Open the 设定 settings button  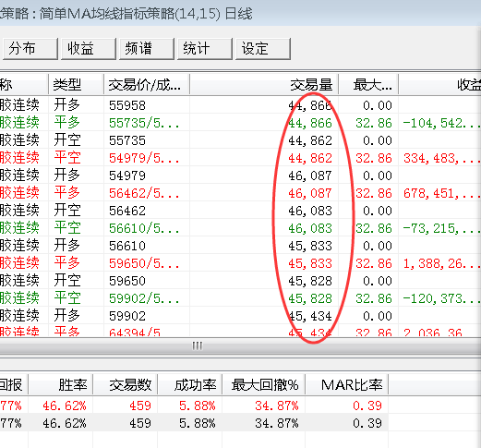263,49
